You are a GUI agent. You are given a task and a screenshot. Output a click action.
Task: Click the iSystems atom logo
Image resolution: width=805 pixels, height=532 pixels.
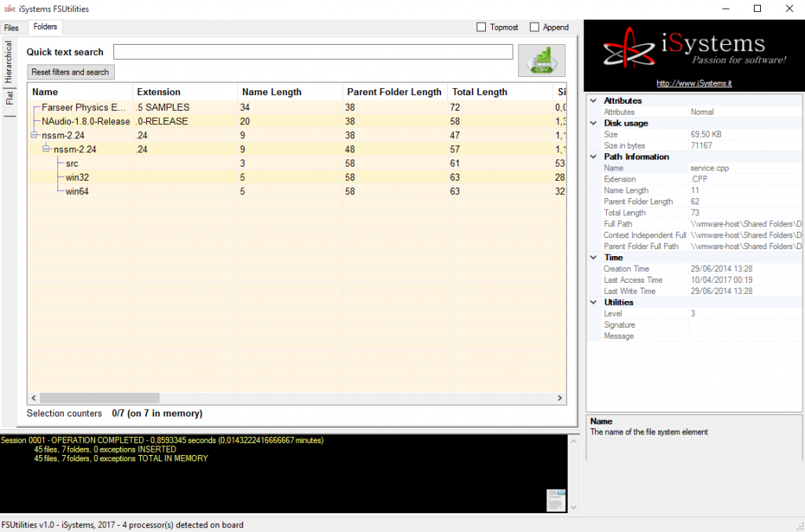pos(629,50)
